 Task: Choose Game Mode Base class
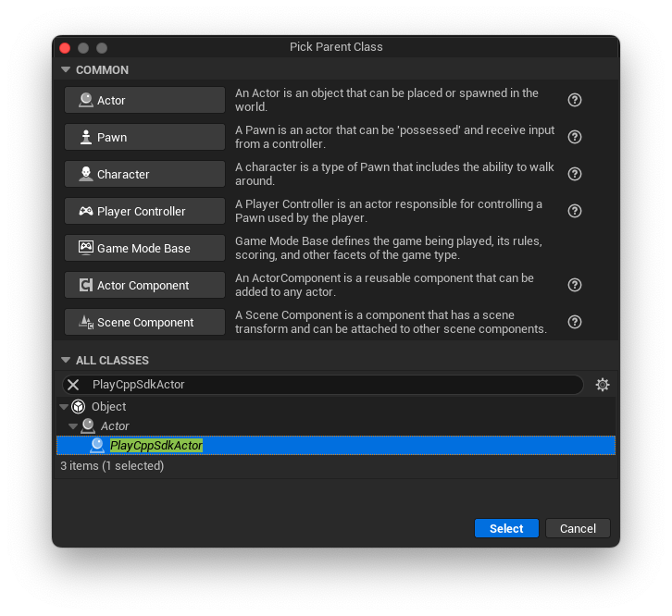click(144, 248)
